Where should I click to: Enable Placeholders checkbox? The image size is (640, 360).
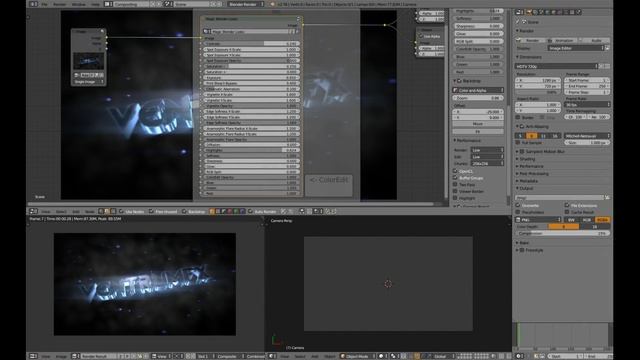(518, 212)
